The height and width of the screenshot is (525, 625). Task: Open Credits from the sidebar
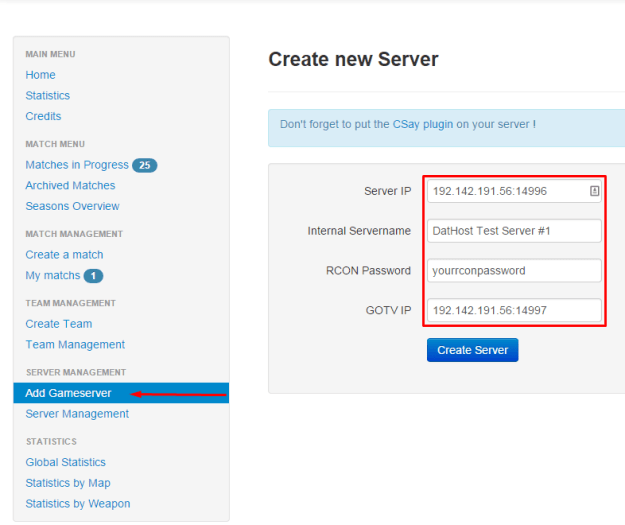(x=43, y=116)
